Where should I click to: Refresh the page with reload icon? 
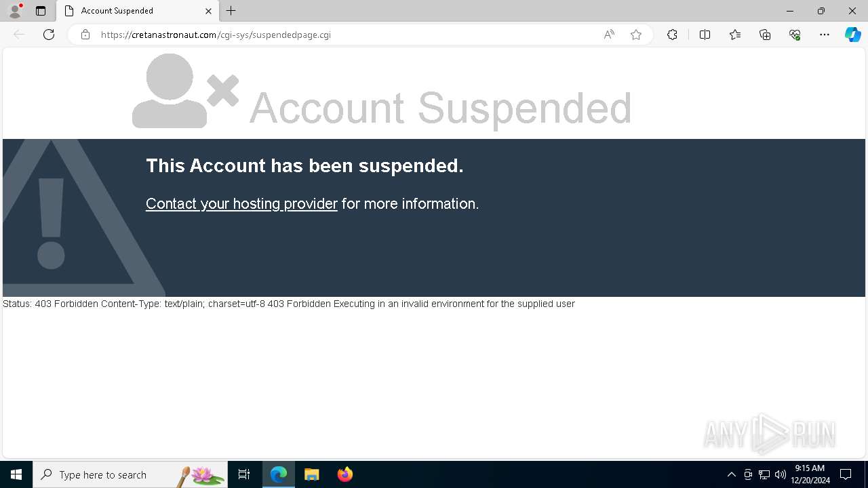[49, 35]
